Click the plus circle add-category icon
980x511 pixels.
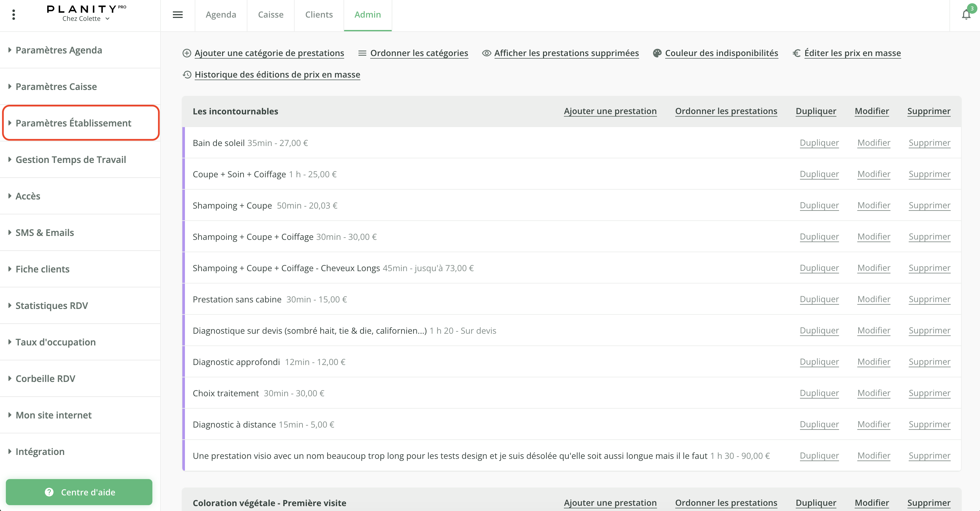[x=187, y=53]
